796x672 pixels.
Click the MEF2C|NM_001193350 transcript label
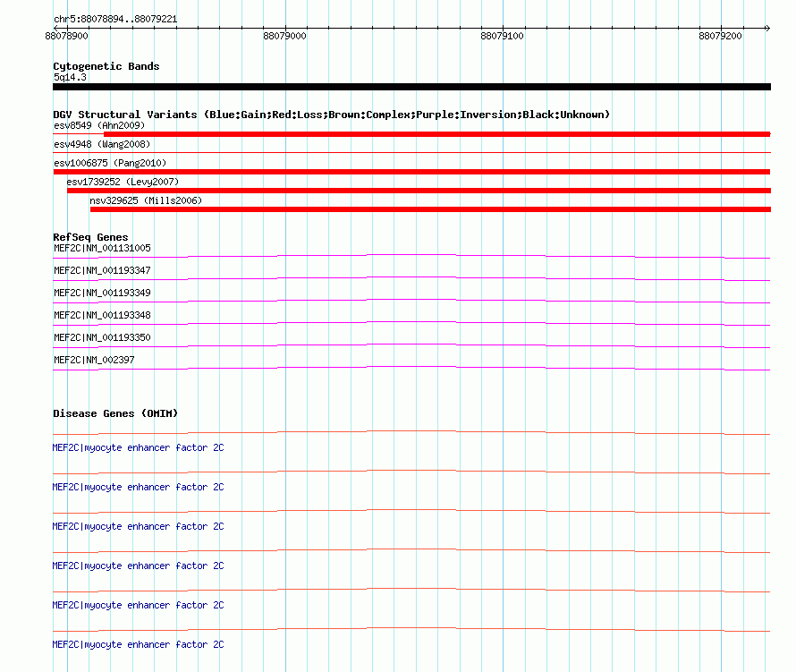(102, 337)
